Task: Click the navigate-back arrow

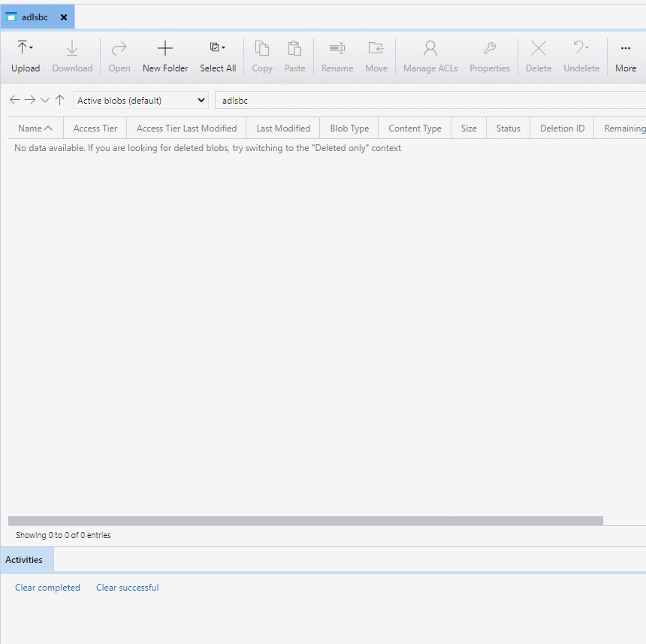Action: (14, 99)
